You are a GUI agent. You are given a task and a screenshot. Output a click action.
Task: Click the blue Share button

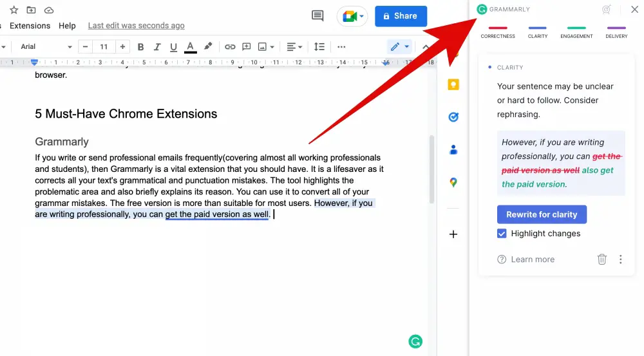click(x=401, y=16)
